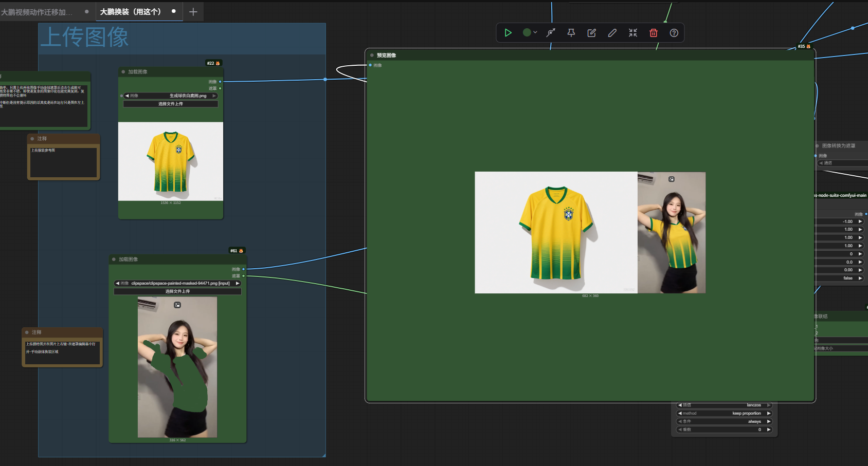The width and height of the screenshot is (868, 466).
Task: Click the woman in jersey preview image
Action: pos(672,232)
